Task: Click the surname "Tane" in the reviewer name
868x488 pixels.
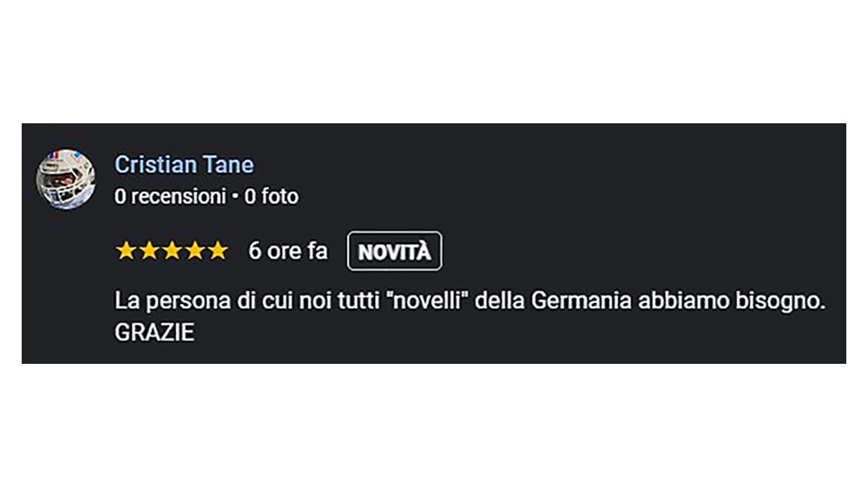Action: pyautogui.click(x=229, y=164)
